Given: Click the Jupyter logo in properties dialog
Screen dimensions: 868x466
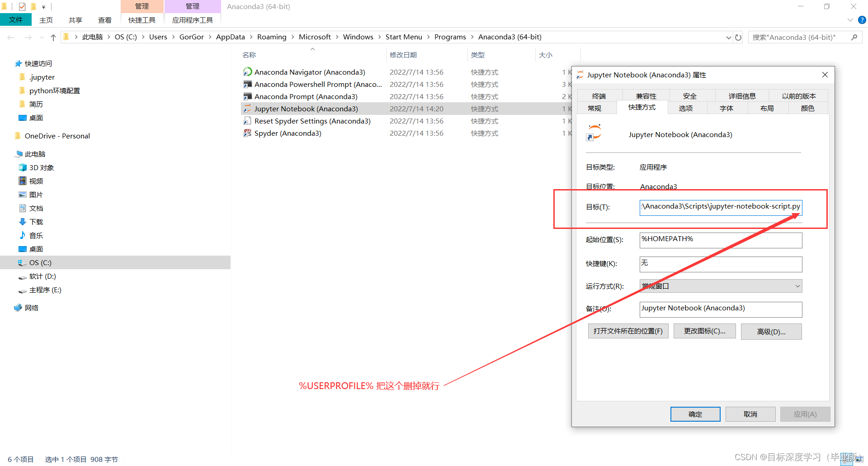Looking at the screenshot, I should coord(594,132).
